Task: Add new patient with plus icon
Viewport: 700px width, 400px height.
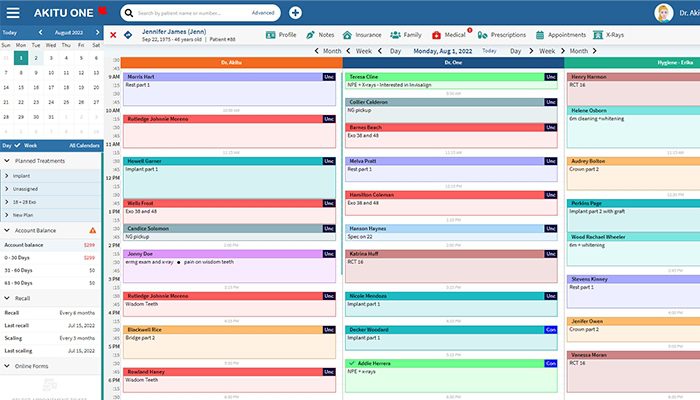Action: (x=295, y=13)
